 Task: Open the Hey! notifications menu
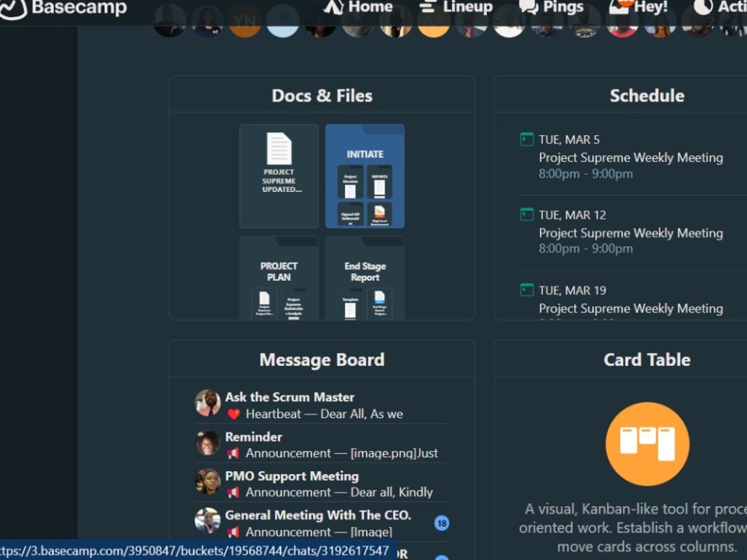point(639,7)
